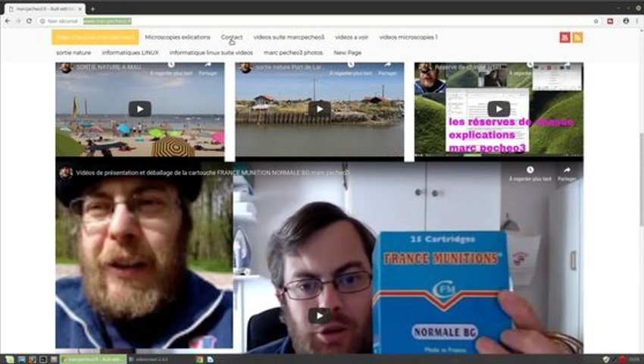The image size is (644, 364).
Task: Click the 'Non sécurisé' site info icon
Action: click(42, 21)
